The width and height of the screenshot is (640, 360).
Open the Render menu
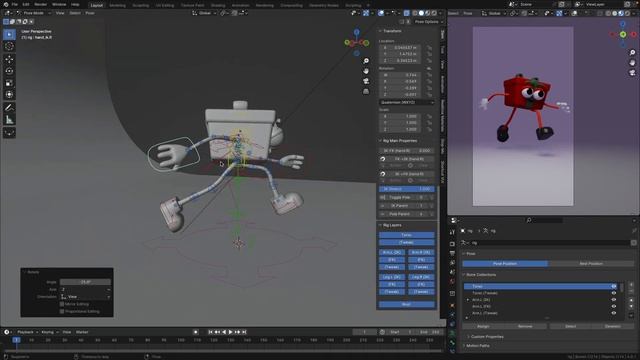click(x=40, y=4)
